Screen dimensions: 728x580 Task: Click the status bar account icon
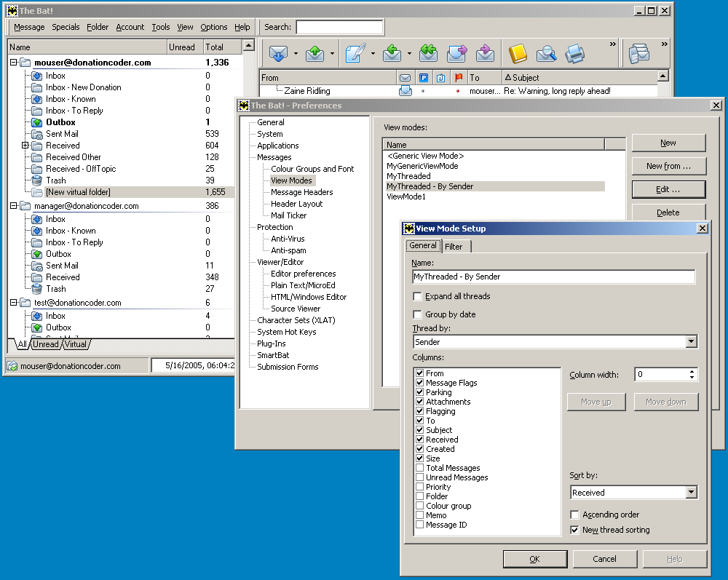click(x=12, y=366)
